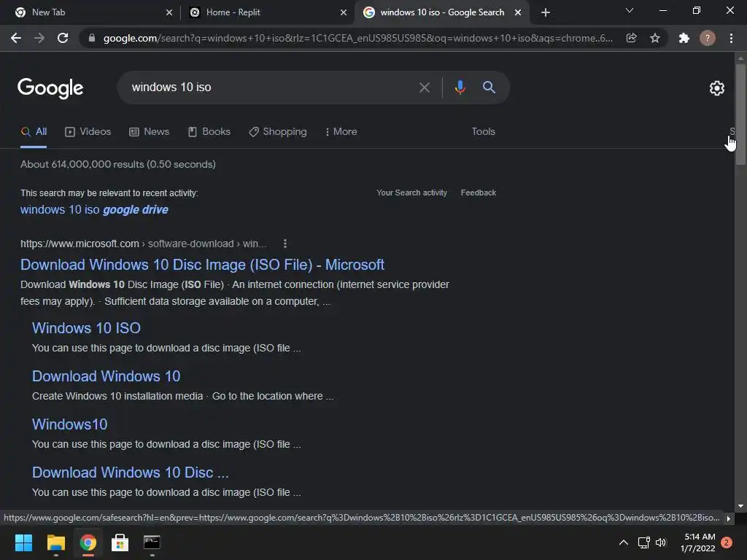Switch to News results

click(149, 132)
